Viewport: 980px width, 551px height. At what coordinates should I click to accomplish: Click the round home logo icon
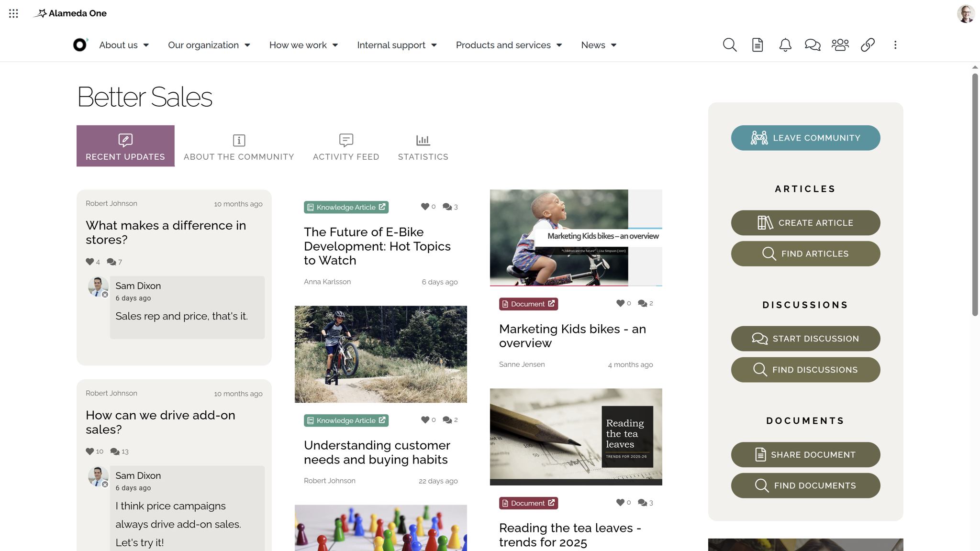(80, 45)
